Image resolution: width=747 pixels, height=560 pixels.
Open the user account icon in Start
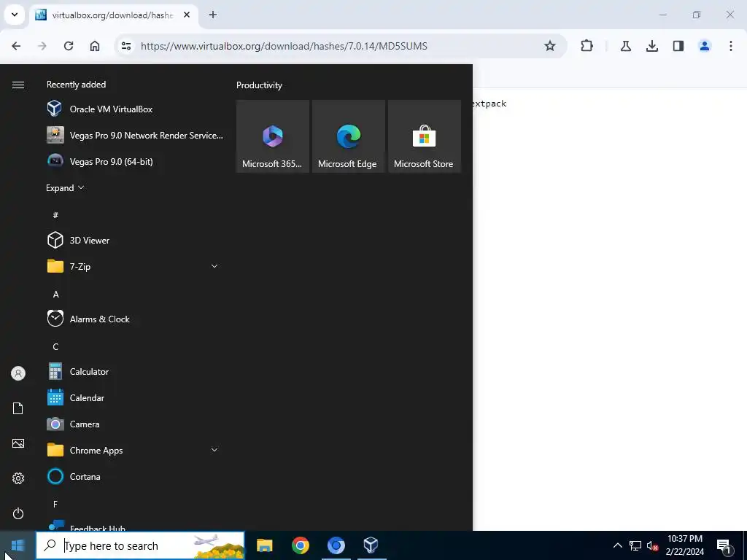(x=18, y=373)
